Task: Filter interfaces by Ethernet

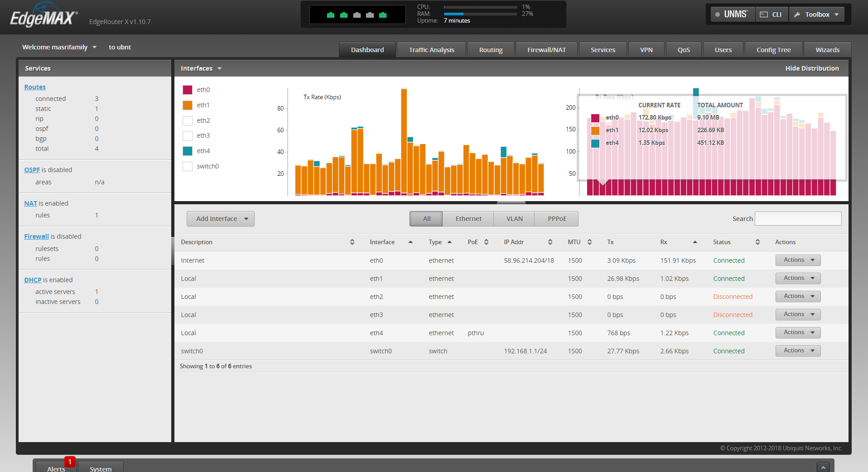Action: [468, 219]
